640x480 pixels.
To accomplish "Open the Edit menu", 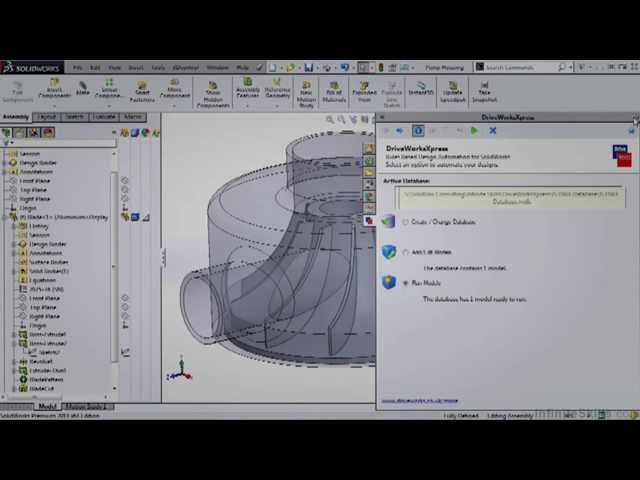I will (95, 68).
